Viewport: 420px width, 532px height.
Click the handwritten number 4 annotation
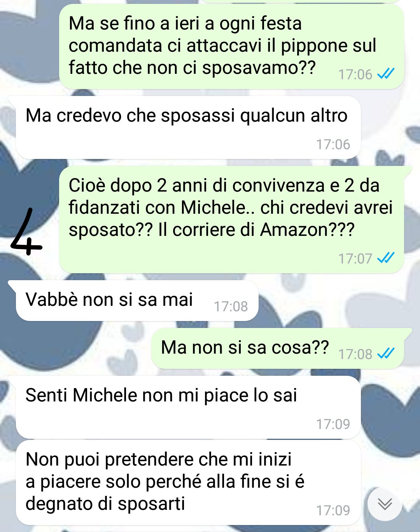26,232
